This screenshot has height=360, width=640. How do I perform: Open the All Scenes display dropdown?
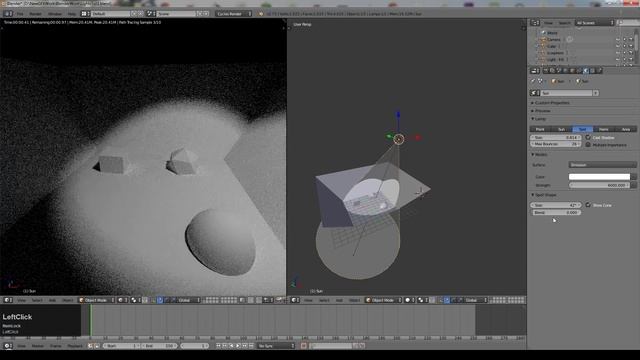(x=594, y=23)
